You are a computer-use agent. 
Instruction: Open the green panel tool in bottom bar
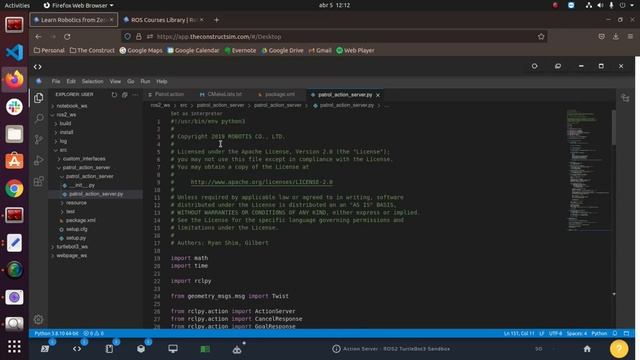205,349
